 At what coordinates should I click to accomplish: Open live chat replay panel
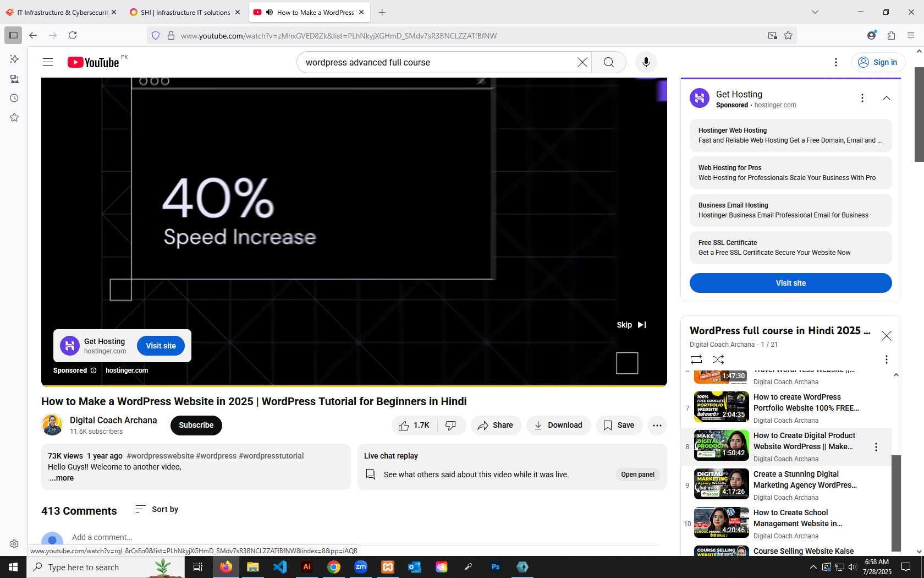click(x=638, y=475)
